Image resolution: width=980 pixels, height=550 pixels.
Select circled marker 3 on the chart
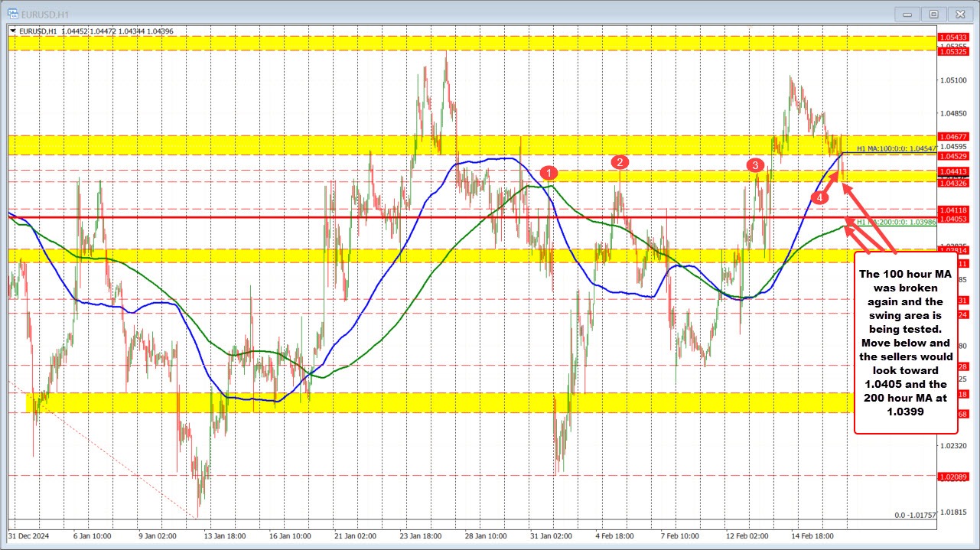pos(755,165)
